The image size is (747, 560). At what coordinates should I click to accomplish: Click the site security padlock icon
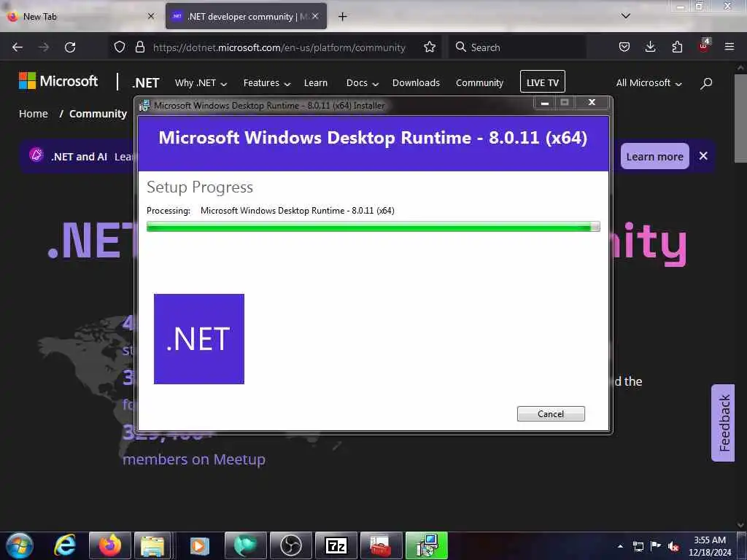tap(139, 47)
